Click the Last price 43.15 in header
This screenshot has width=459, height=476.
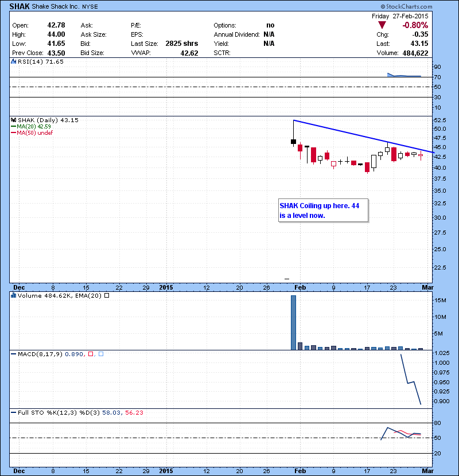[x=419, y=44]
